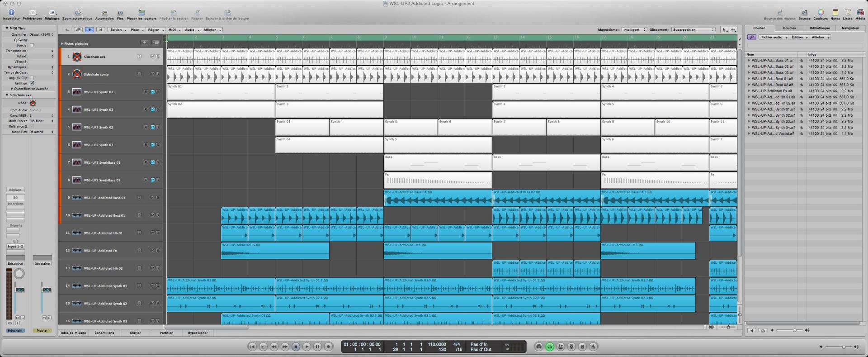Switch to the Navigateur tab
This screenshot has height=357, width=868.
tap(850, 28)
